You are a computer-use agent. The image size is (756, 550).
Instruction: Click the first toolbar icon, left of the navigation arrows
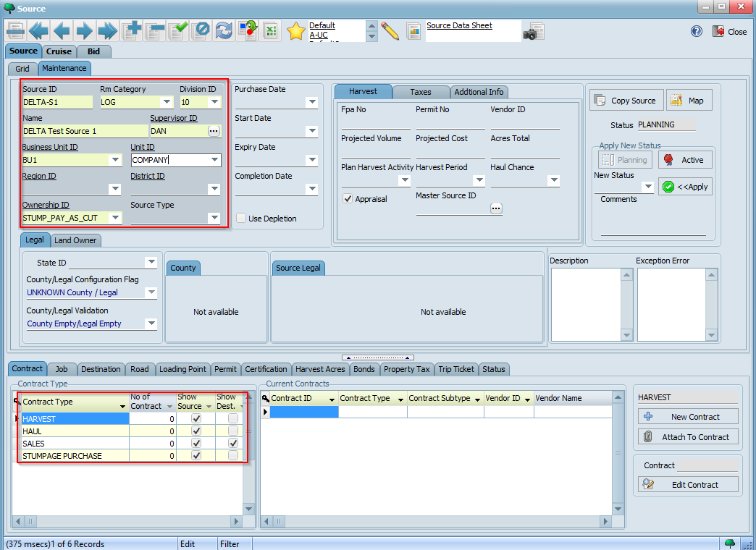(16, 31)
